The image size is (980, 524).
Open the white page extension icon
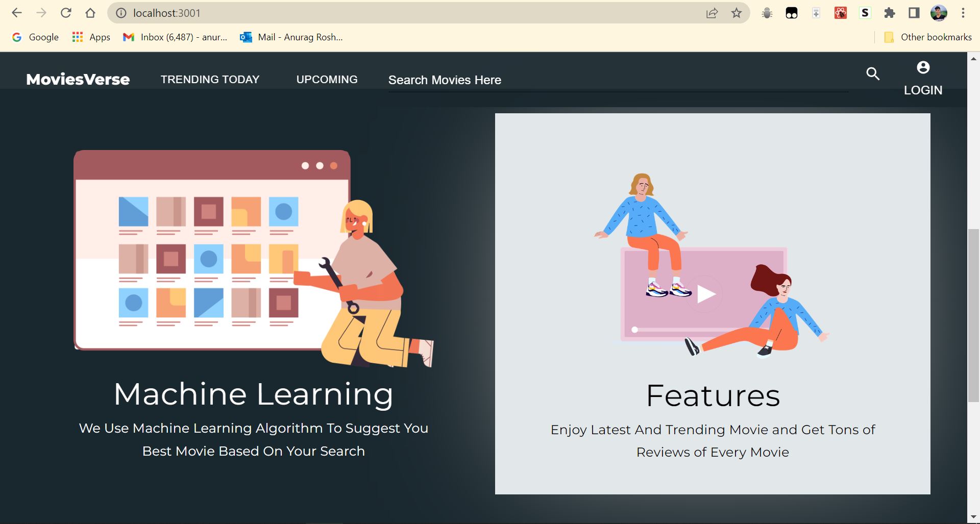point(816,13)
